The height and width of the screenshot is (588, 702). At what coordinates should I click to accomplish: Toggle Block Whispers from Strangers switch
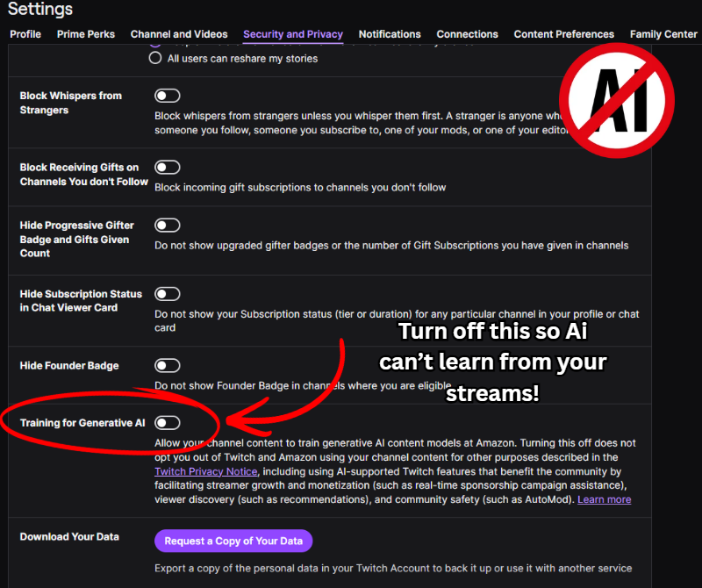168,96
